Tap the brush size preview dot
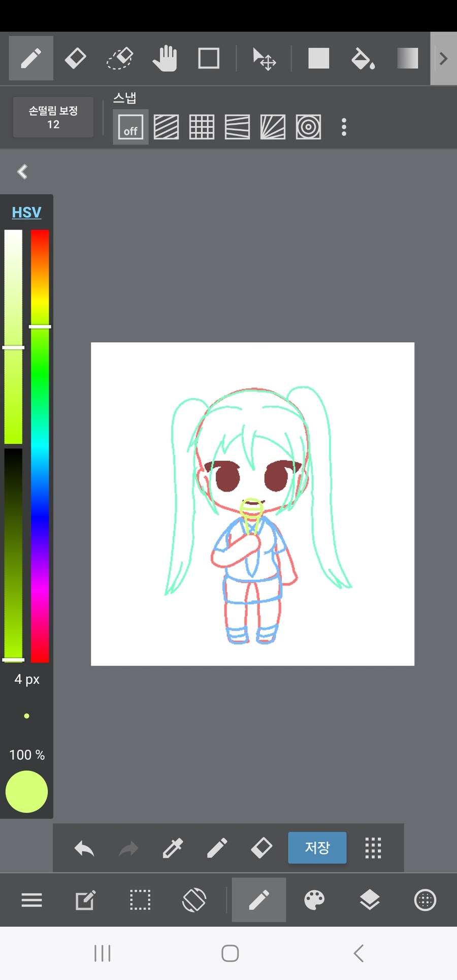Screen dimensions: 457x980 point(26,716)
